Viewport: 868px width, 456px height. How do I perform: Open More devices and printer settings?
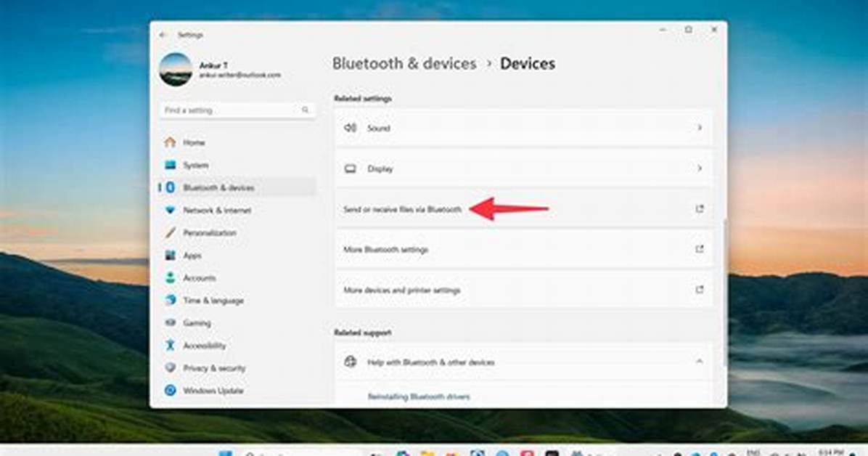[x=524, y=290]
